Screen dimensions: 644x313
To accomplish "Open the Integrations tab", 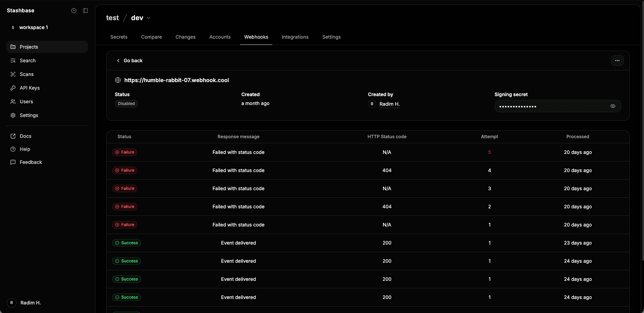I will (x=295, y=37).
